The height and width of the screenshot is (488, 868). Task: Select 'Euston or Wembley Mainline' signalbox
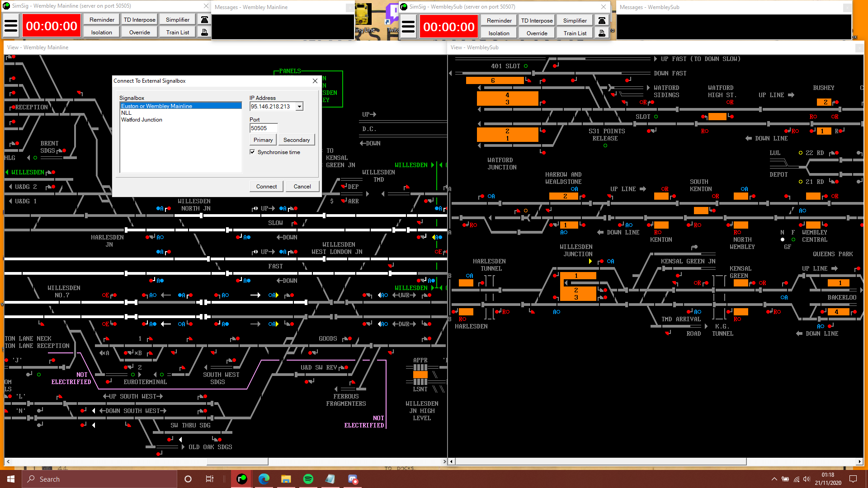pyautogui.click(x=181, y=106)
